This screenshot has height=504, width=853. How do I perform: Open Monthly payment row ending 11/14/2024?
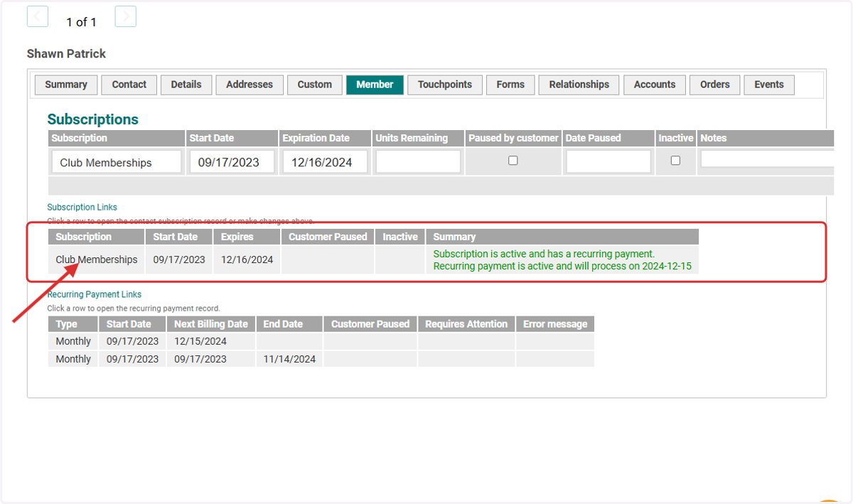[x=321, y=359]
